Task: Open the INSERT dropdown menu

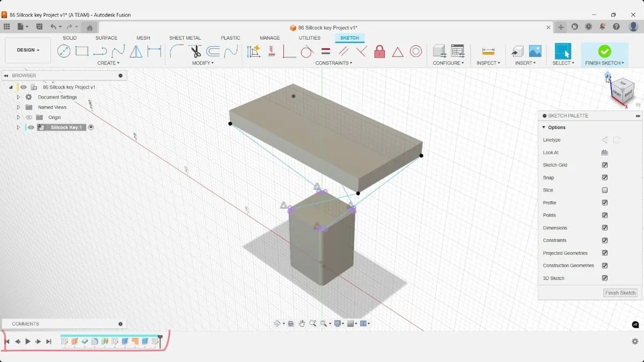Action: click(525, 63)
